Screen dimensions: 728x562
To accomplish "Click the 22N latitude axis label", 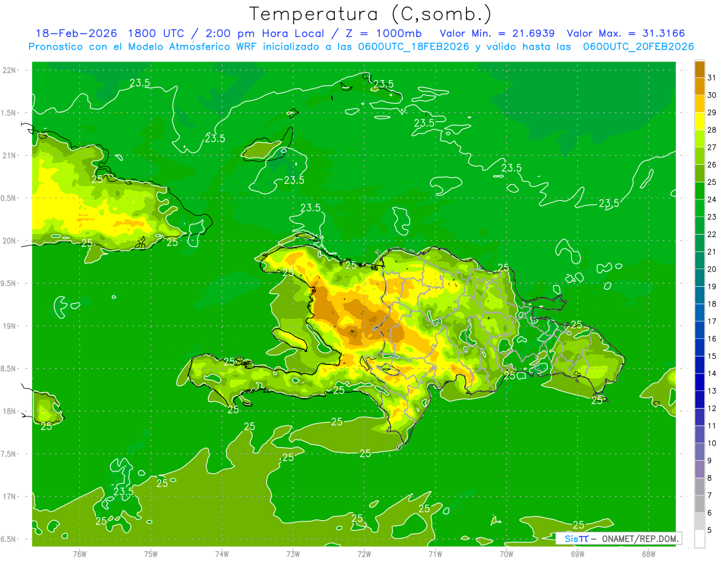I will (10, 70).
